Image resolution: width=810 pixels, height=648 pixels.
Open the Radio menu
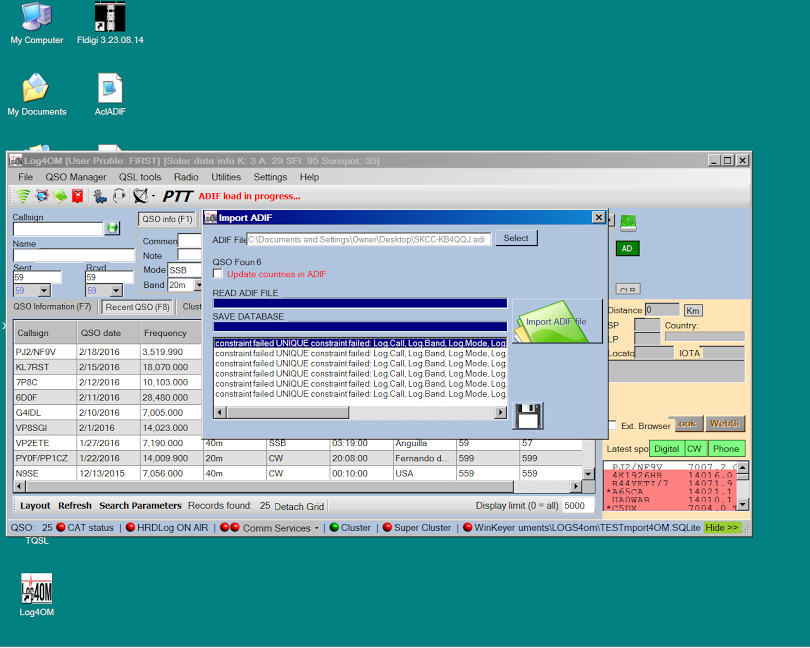point(186,177)
